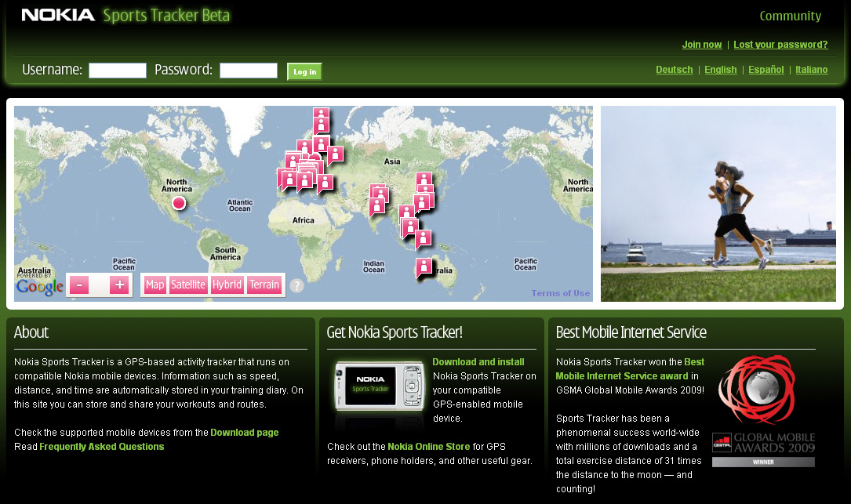Click the Atlantic Ocean label on the map
Screen dimensions: 851x504
point(240,205)
